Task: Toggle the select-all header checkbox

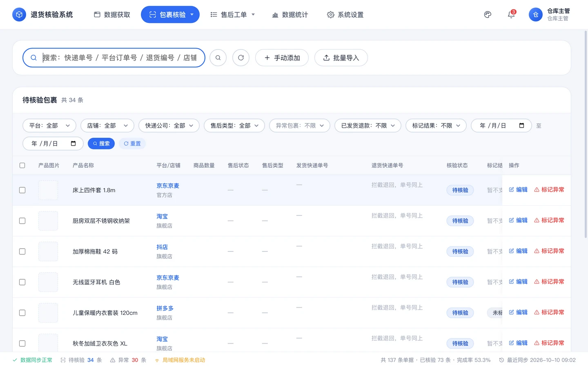Action: pyautogui.click(x=22, y=166)
